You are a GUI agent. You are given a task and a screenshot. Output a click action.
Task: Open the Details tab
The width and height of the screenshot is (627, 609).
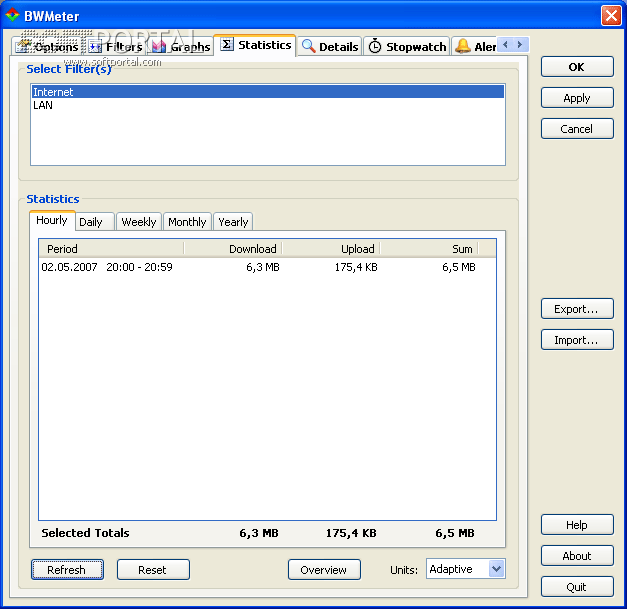tap(330, 47)
